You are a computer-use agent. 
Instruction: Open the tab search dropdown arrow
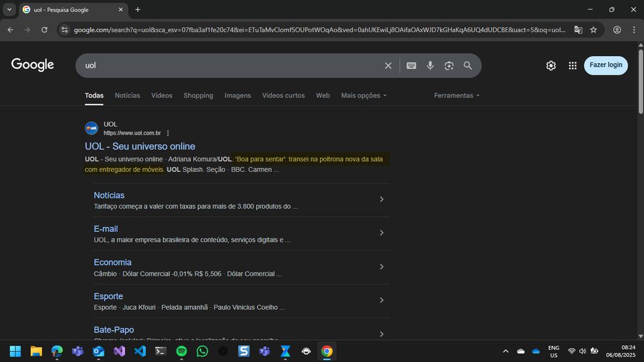tap(10, 10)
